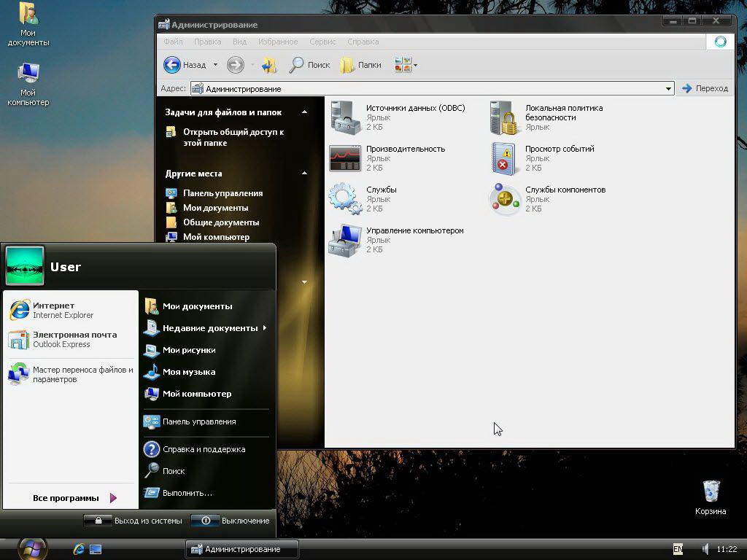Expand Недавние документы submenu
This screenshot has width=747, height=560.
coord(207,328)
